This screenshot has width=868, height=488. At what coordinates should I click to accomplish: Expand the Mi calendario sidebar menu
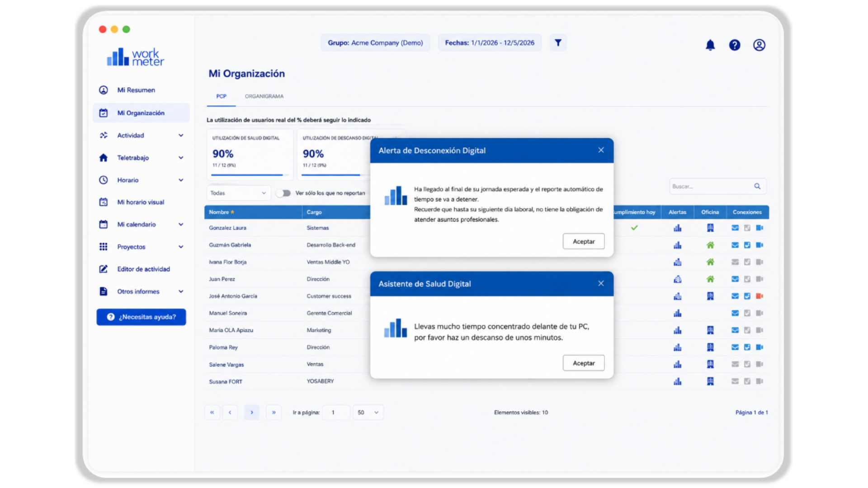click(181, 224)
